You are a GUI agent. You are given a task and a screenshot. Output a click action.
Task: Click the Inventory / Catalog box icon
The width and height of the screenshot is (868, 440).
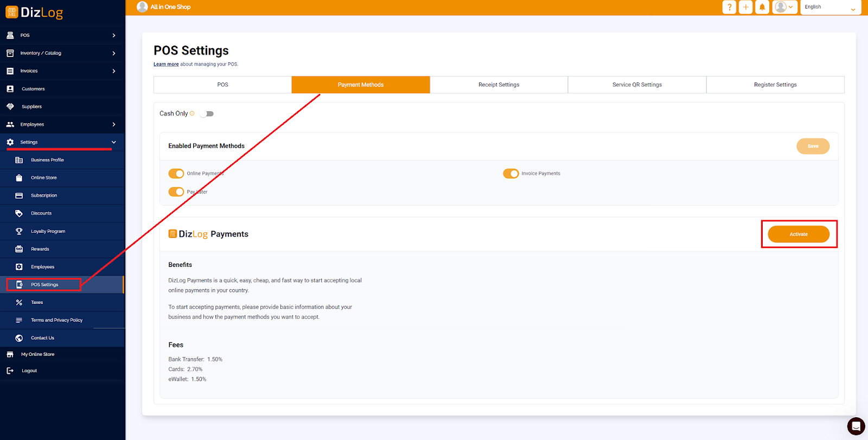coord(10,53)
